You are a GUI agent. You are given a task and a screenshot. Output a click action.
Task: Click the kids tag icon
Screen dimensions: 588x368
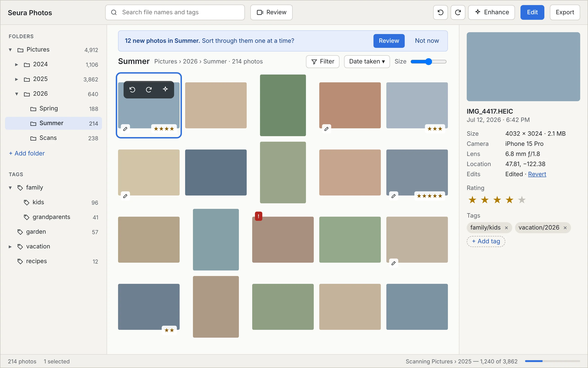26,202
